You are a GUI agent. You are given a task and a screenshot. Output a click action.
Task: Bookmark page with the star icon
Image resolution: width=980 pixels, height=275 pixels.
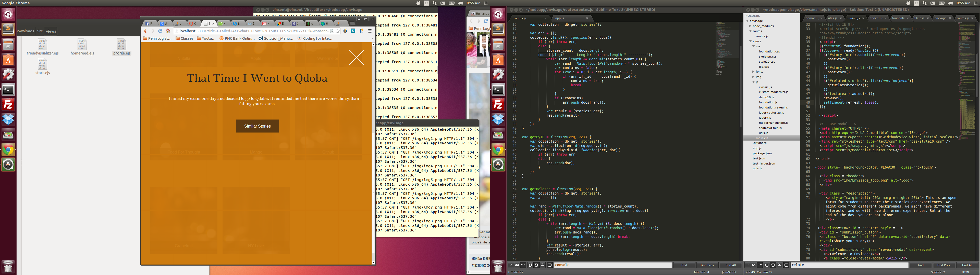(x=337, y=31)
